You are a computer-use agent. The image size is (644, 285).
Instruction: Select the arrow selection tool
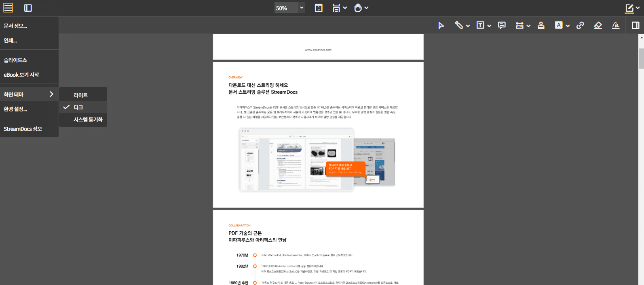pyautogui.click(x=441, y=25)
